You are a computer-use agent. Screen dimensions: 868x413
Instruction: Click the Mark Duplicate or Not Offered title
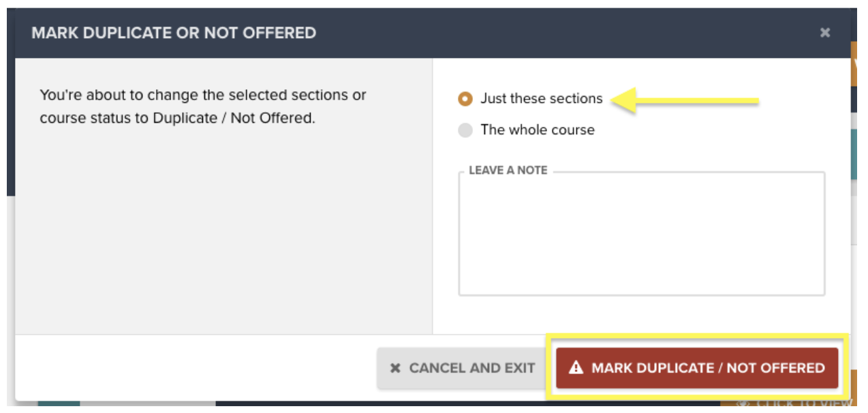coord(174,33)
